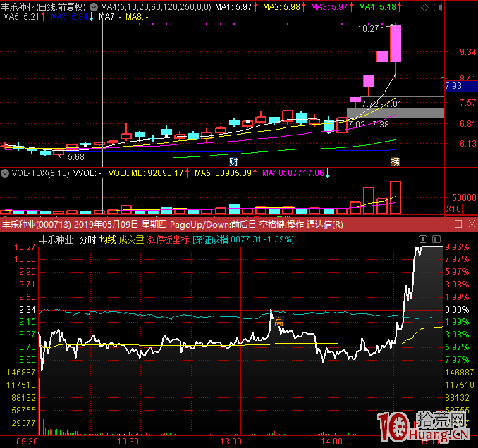
Task: Click the 7.72-7.81 gap label
Action: pyautogui.click(x=381, y=104)
